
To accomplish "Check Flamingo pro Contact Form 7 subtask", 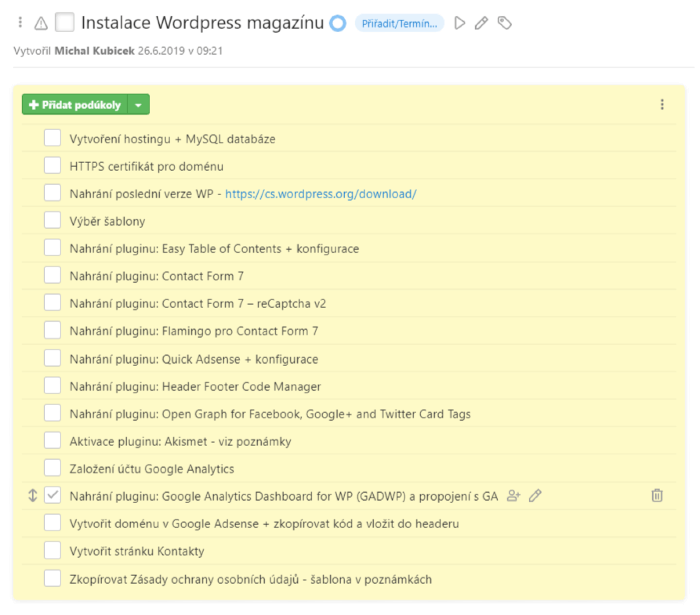I will click(52, 330).
